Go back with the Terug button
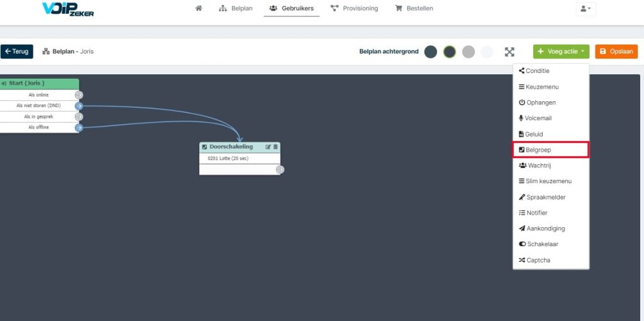Screen dimensions: 644x321 coord(17,52)
